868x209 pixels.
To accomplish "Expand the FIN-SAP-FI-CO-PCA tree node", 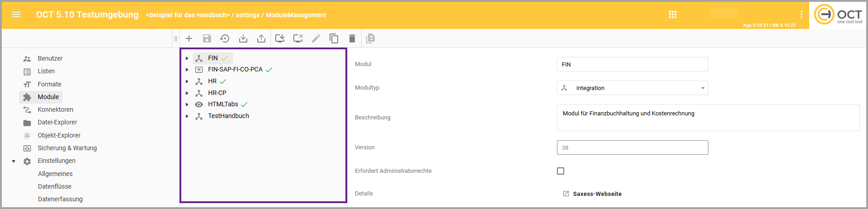I will 187,70.
